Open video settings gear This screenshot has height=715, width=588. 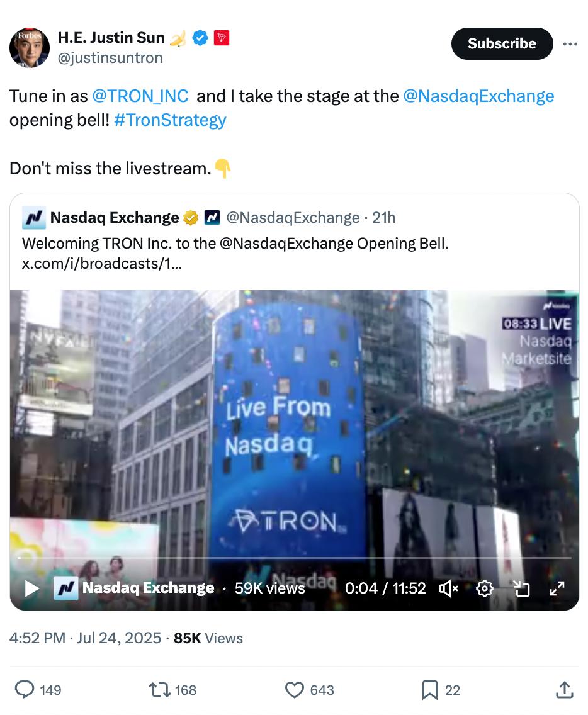tap(485, 588)
